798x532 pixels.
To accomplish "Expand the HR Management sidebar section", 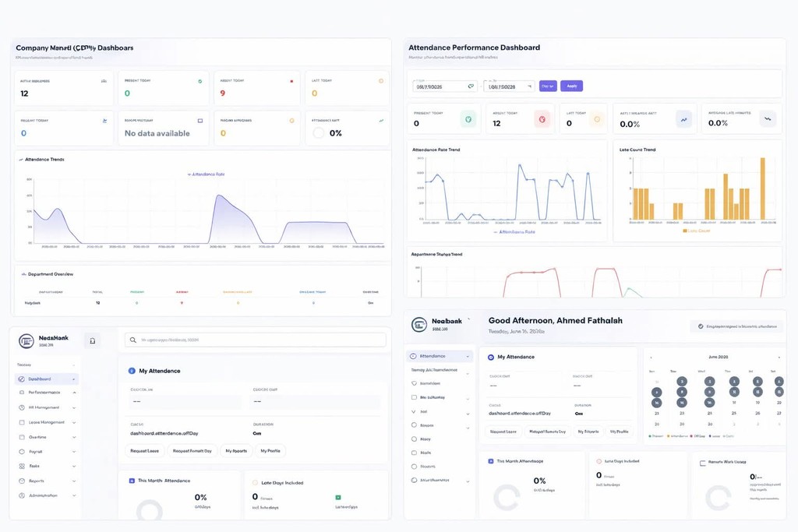I will pos(74,408).
